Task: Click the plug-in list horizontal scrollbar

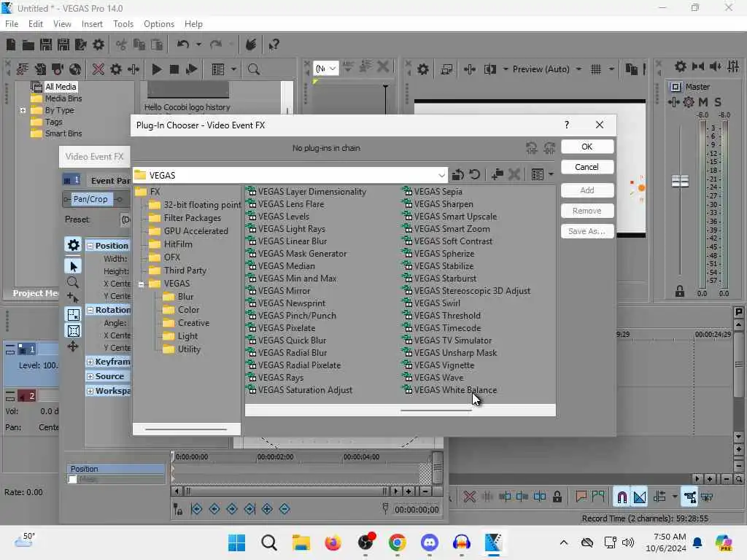Action: (436, 410)
